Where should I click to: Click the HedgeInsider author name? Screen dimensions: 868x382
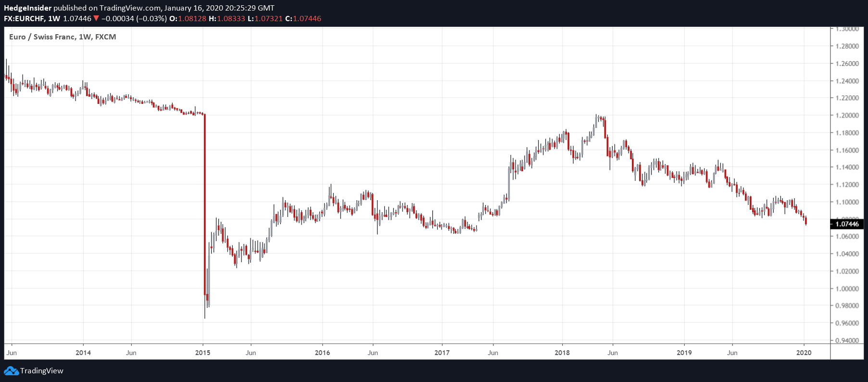click(28, 8)
